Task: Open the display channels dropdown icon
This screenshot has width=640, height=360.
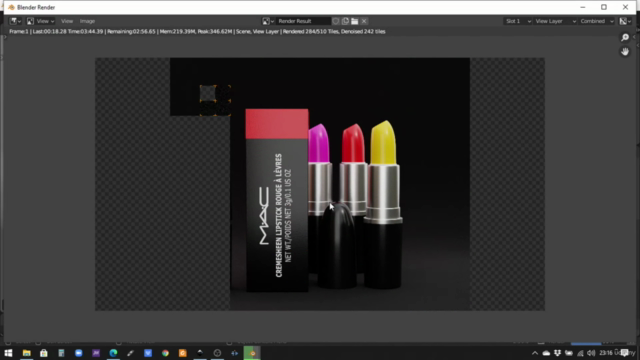Action: tap(625, 21)
